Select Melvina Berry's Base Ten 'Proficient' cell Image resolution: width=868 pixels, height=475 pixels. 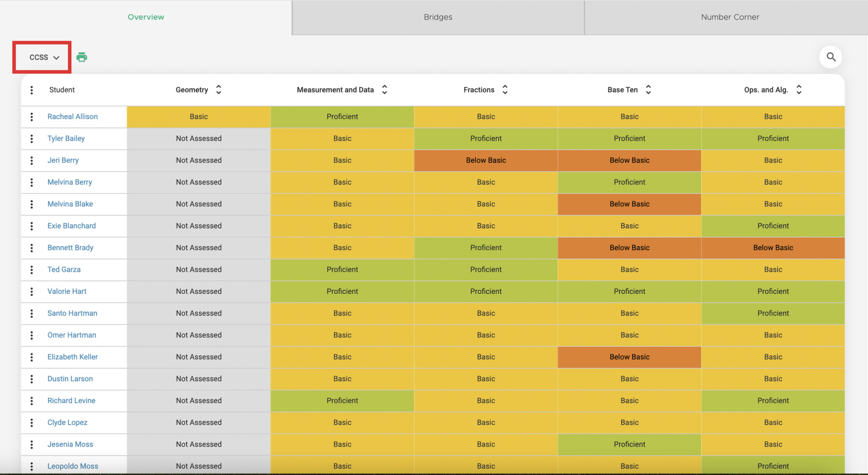point(629,182)
